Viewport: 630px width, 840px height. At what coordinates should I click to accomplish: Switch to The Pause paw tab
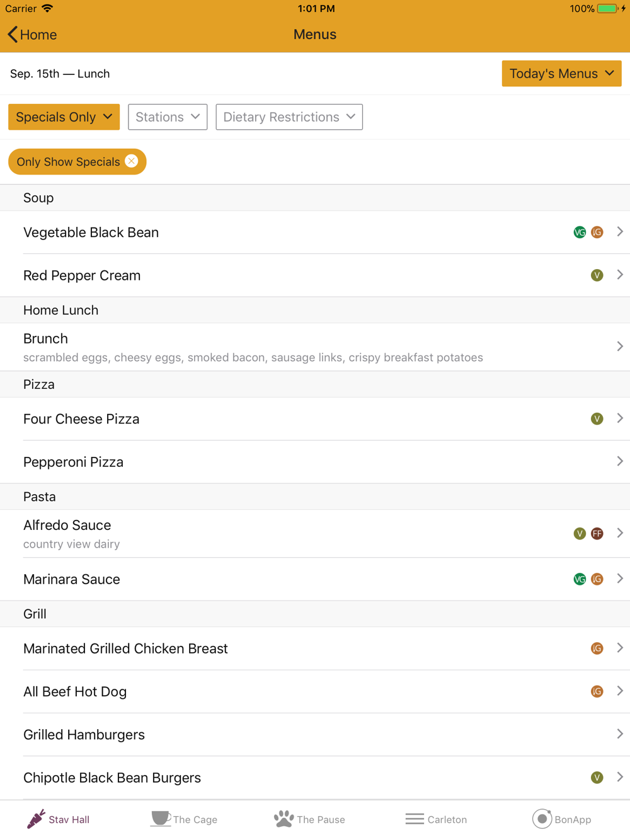[284, 819]
